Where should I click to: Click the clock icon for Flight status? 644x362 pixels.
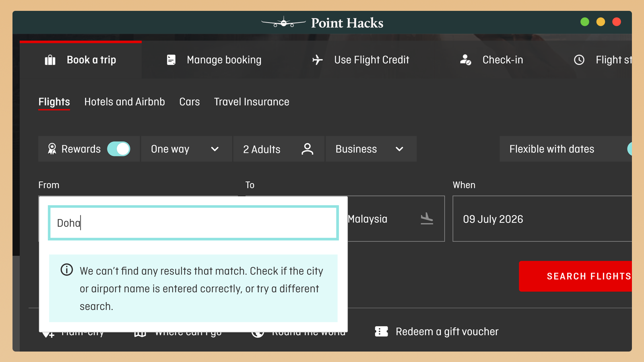coord(579,60)
